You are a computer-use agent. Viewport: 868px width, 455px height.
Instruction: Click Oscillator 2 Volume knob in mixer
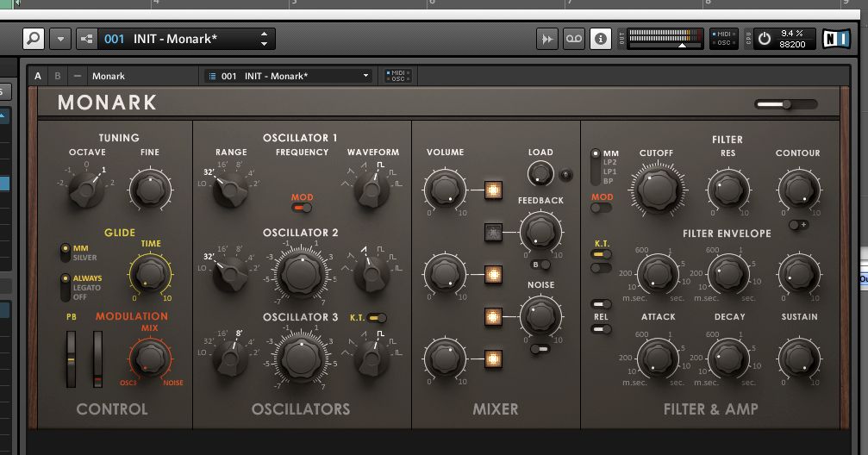[x=445, y=273]
